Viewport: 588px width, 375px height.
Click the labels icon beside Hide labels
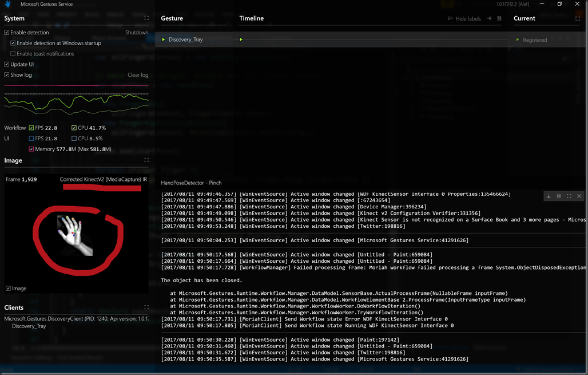point(450,18)
